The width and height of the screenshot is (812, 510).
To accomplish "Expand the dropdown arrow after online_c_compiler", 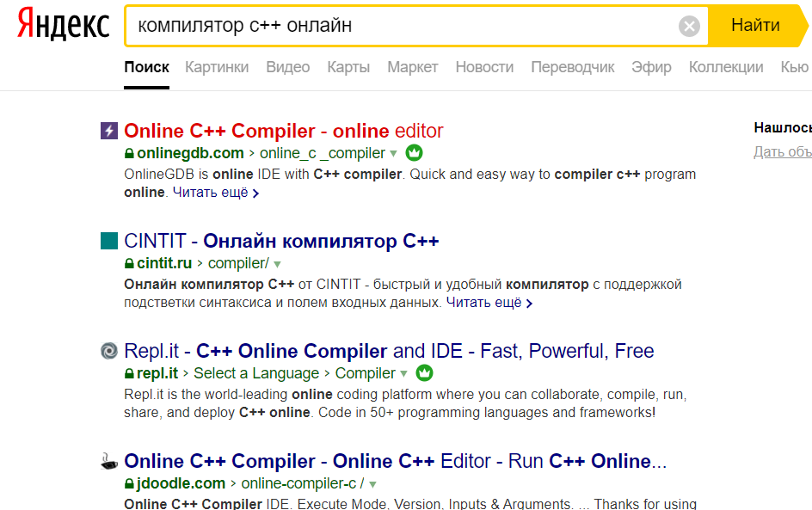I will 394,154.
